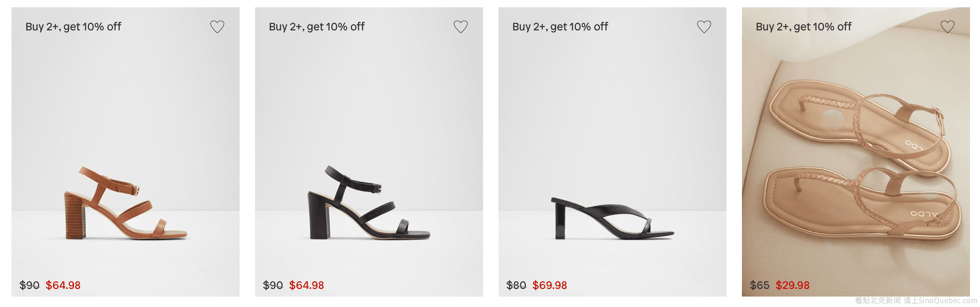Tap the heart on the rose gold flat sandals
Image resolution: width=980 pixels, height=307 pixels.
947,27
